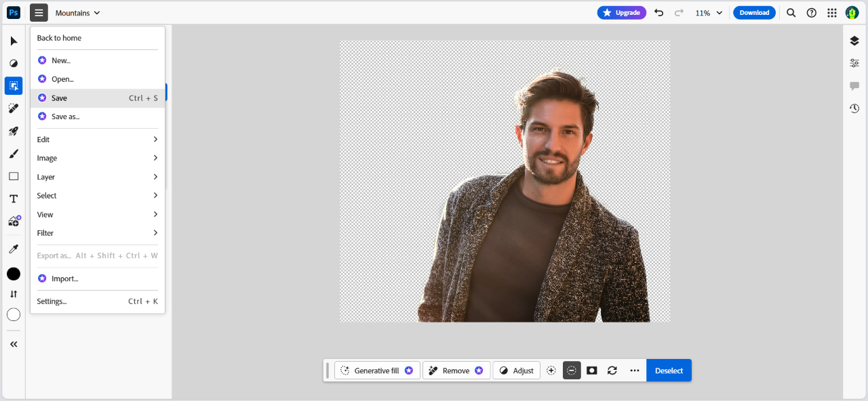Click the Adjust button in taskbar
Viewport: 868px width, 401px height.
pos(517,371)
